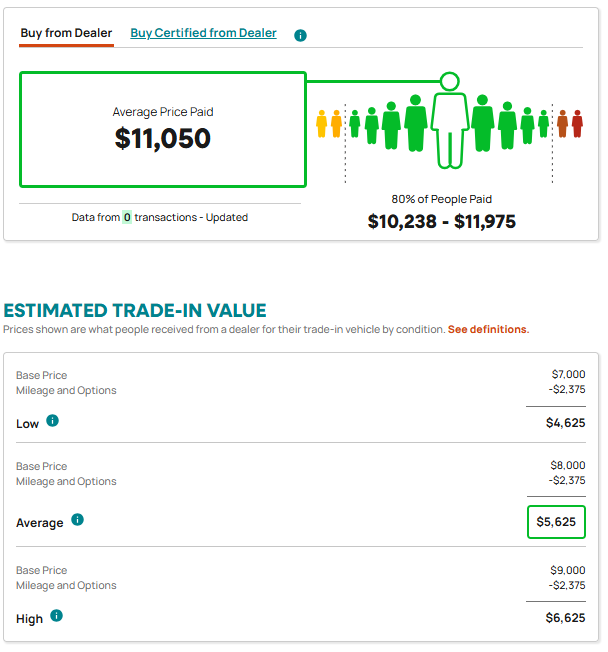Click the highlighted $5,625 average value box
This screenshot has height=652, width=608.
tap(556, 522)
